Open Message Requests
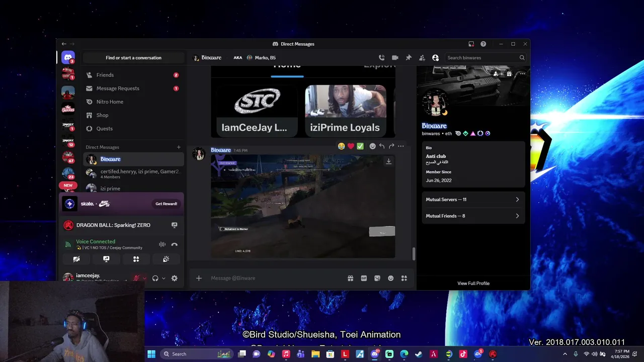This screenshot has height=362, width=644. coord(133,88)
